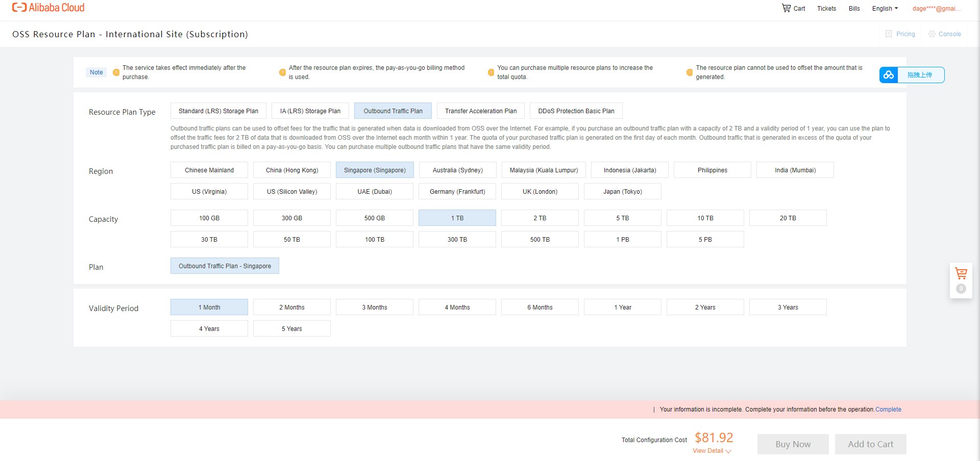Screen dimensions: 980x461
Task: Open the floating orange shopping cart
Action: pyautogui.click(x=961, y=274)
